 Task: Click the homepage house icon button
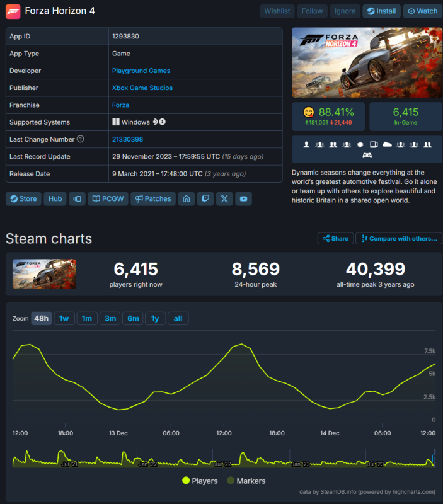point(187,198)
